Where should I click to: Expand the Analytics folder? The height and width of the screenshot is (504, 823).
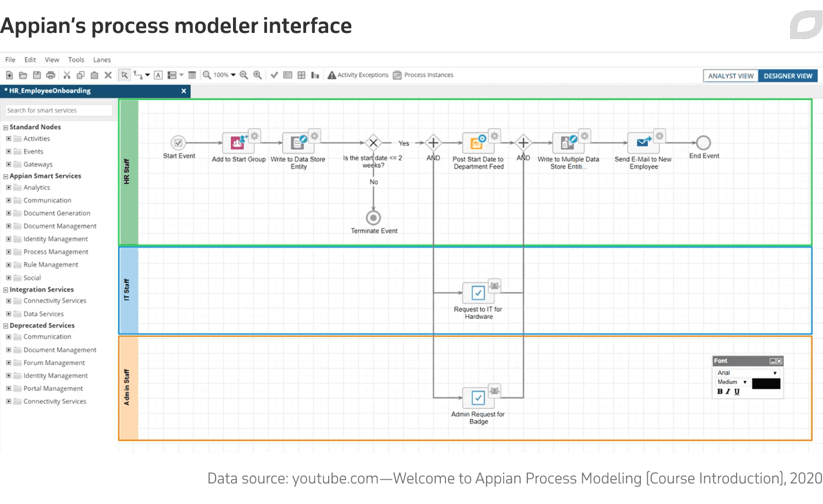point(8,188)
